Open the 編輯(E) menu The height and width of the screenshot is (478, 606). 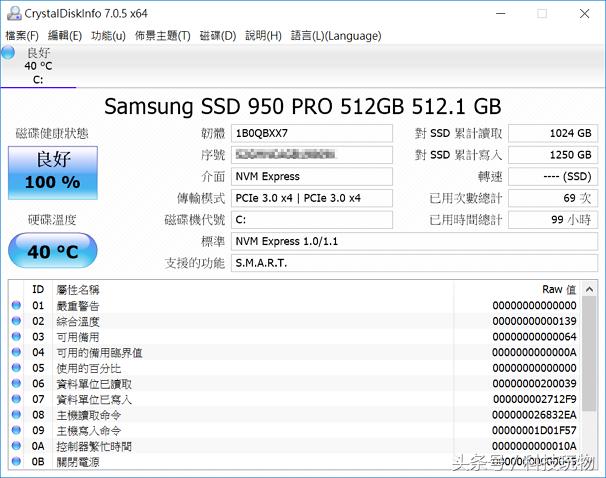click(65, 36)
